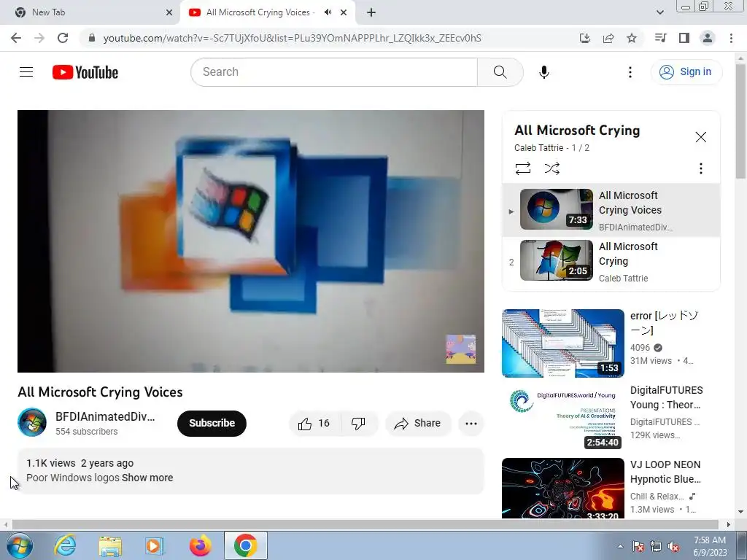
Task: Launch Firefox from taskbar
Action: coord(200,545)
